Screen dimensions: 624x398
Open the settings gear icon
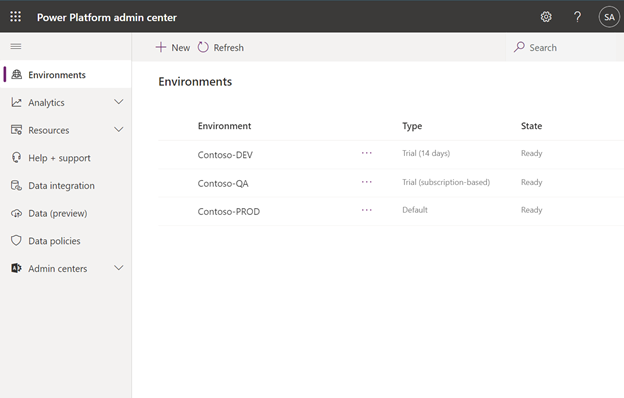[546, 17]
